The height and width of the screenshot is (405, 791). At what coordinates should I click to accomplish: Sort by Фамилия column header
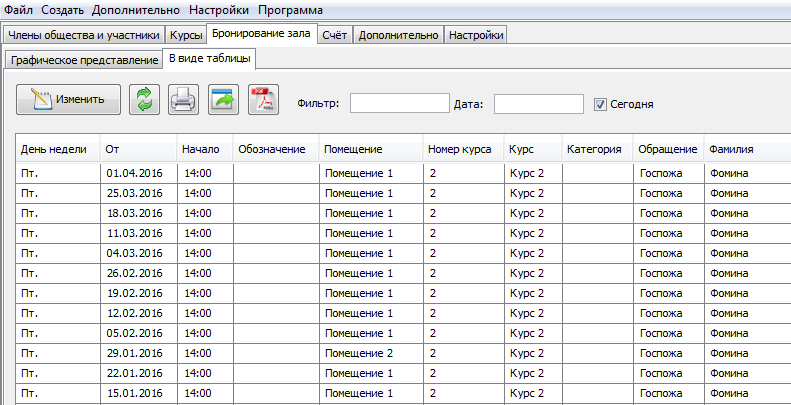pos(747,149)
